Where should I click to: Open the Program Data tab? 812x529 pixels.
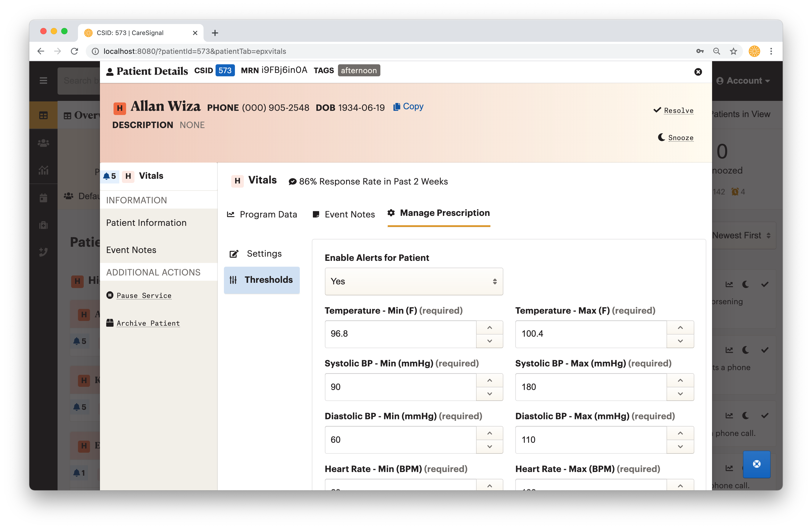(262, 214)
